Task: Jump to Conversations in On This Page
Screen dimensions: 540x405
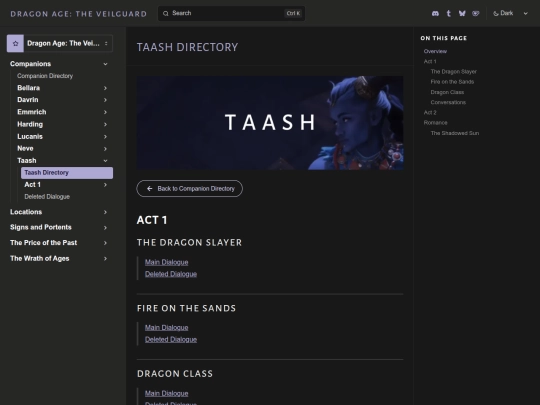Action: click(x=448, y=102)
